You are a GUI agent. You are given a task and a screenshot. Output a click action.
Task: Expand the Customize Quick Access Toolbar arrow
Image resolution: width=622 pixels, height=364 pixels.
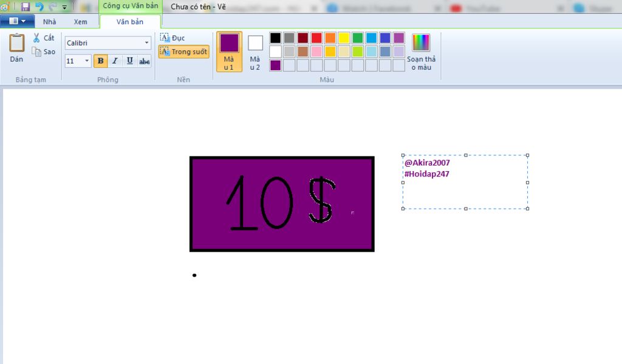pyautogui.click(x=64, y=7)
